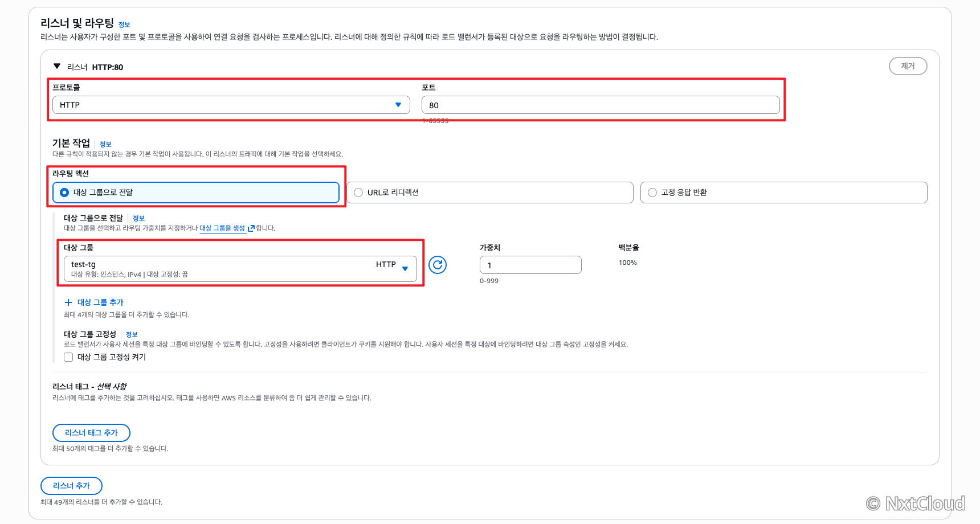Collapse the 리스너 HTTP:80 section triangle
980x524 pixels.
(x=57, y=66)
